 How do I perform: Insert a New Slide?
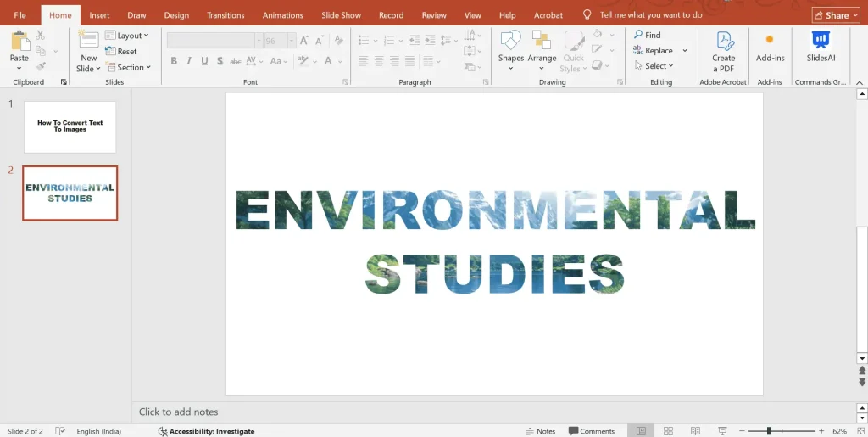(88, 52)
